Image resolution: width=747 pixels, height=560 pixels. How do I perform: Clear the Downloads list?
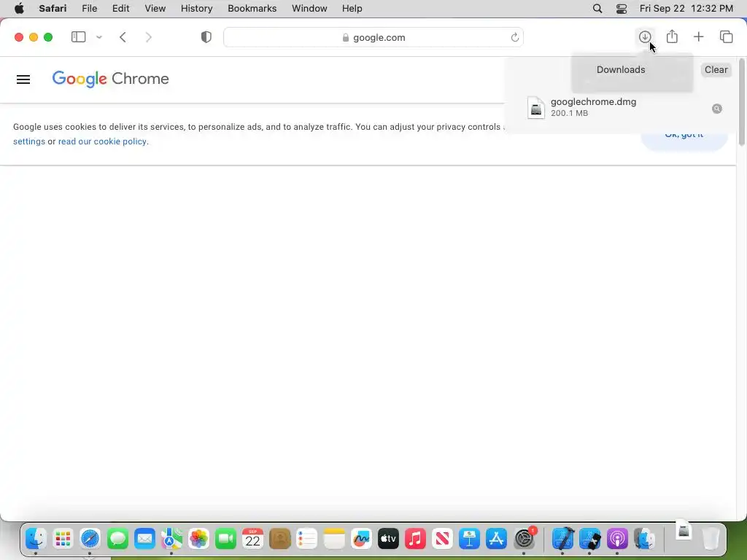click(716, 69)
